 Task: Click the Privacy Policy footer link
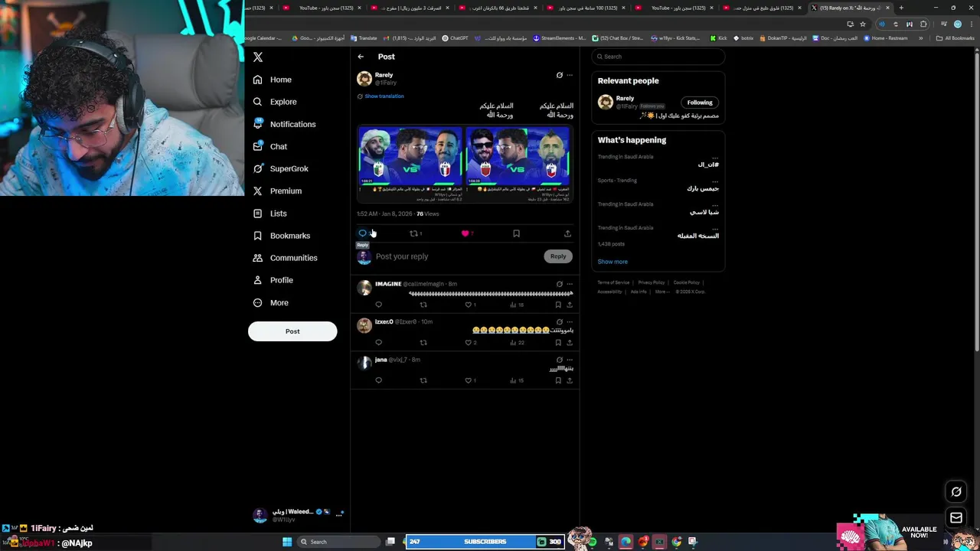[x=652, y=282]
